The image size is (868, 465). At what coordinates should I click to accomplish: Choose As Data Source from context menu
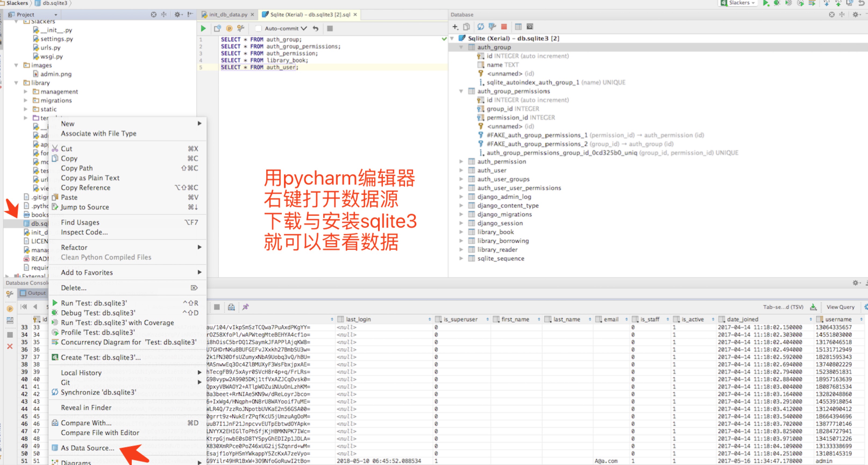(87, 448)
